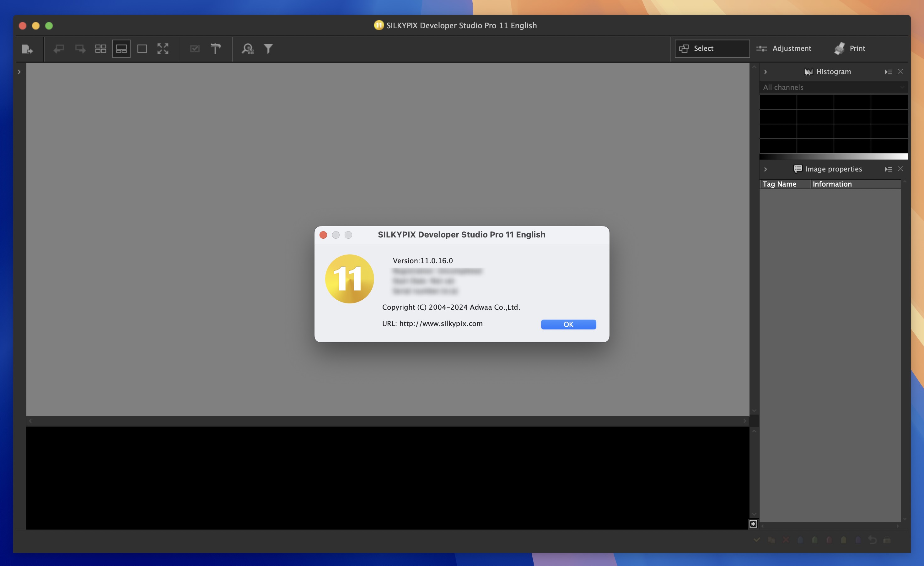Expand the Image properties panel chevron
The height and width of the screenshot is (566, 924).
click(x=765, y=169)
